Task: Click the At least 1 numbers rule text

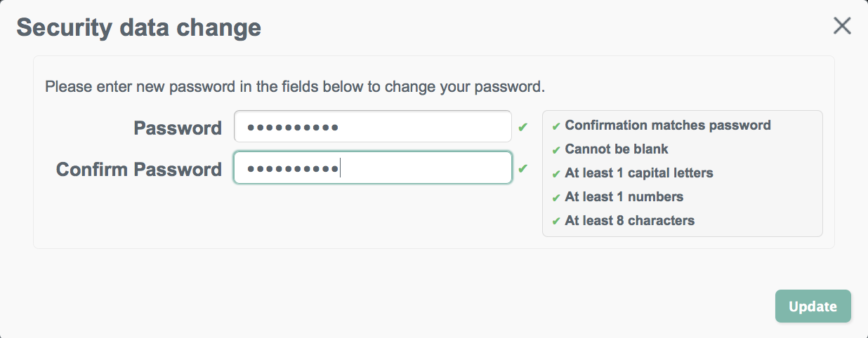Action: point(624,197)
